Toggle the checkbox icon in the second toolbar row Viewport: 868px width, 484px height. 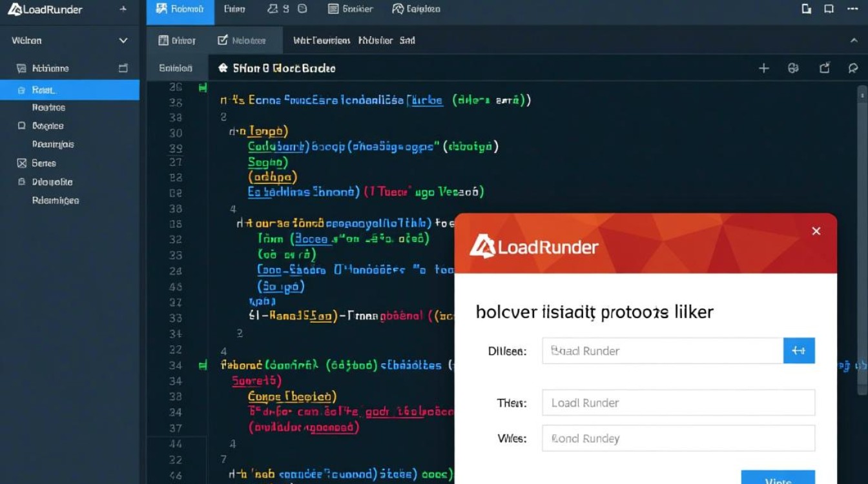click(223, 40)
